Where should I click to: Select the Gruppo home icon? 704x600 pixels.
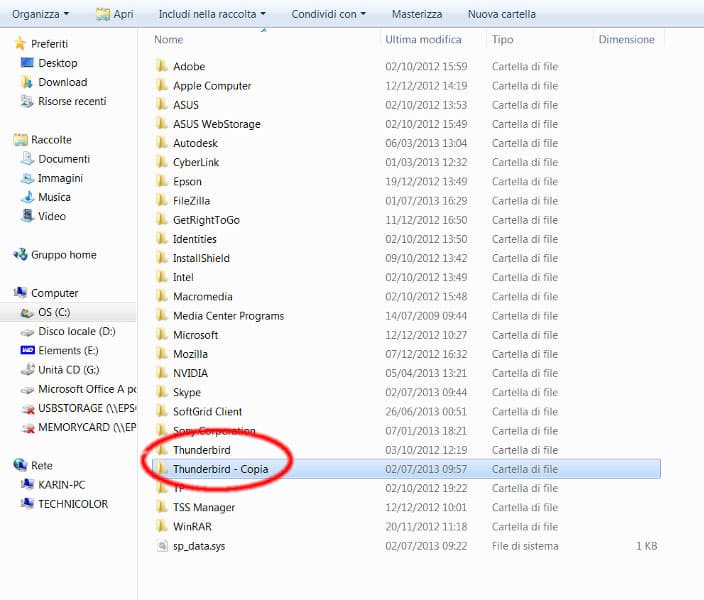[x=20, y=255]
